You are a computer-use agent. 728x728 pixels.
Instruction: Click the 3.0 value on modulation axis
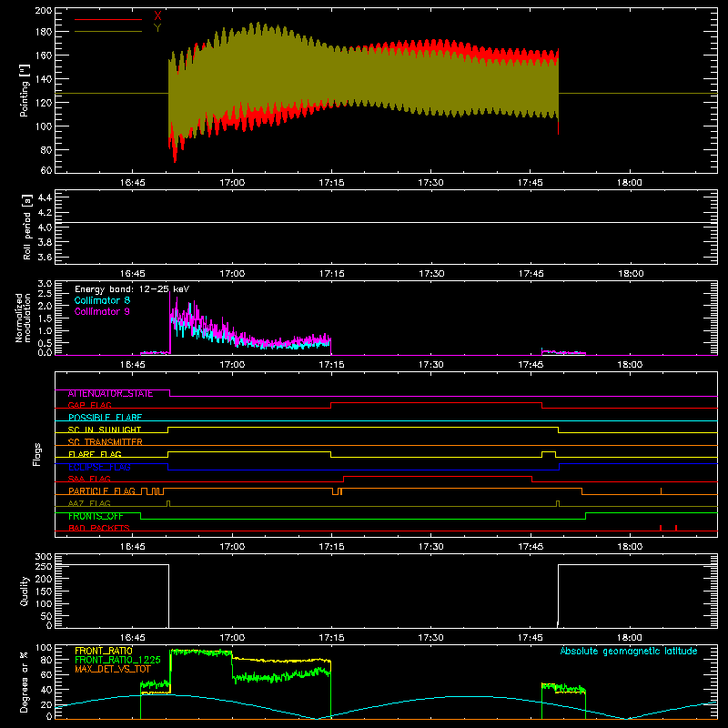click(x=45, y=283)
